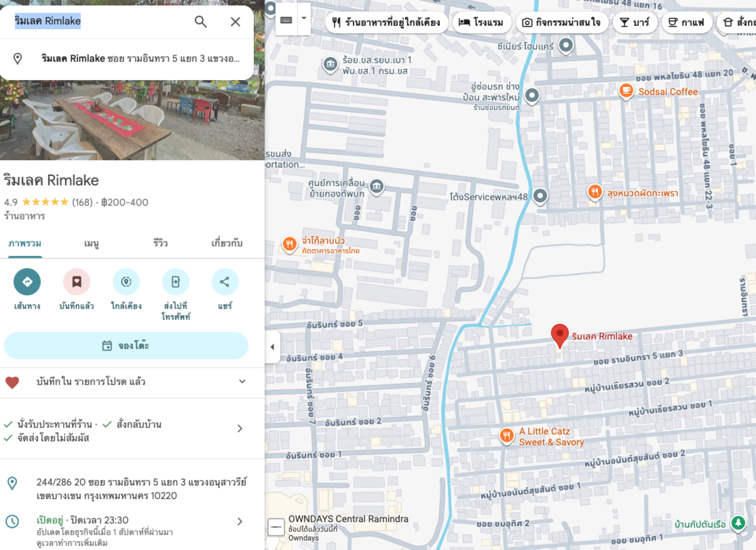
Task: Open the keyboard input tools dropdown arrow
Action: pos(304,18)
